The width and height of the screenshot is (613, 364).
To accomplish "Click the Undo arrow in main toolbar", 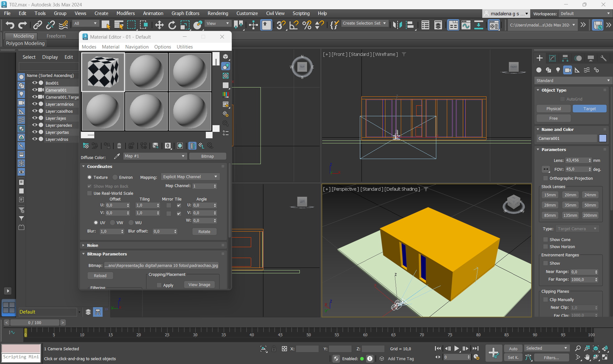I will click(x=10, y=25).
